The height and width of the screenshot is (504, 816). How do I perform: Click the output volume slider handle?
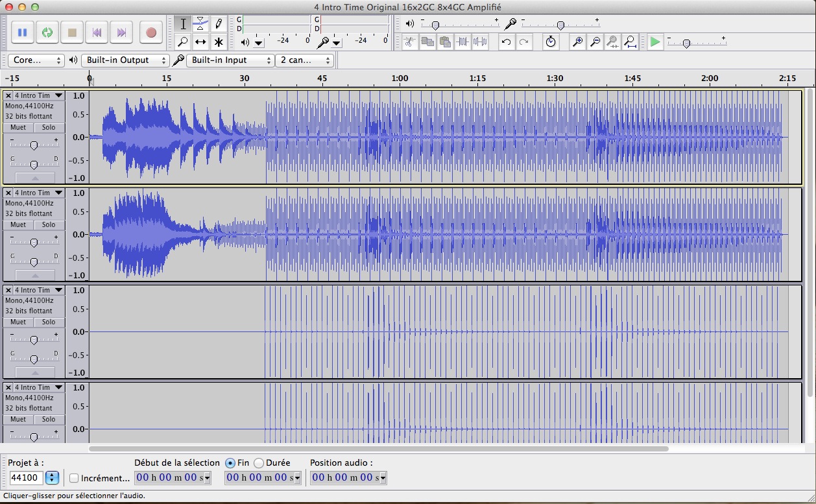(x=435, y=25)
